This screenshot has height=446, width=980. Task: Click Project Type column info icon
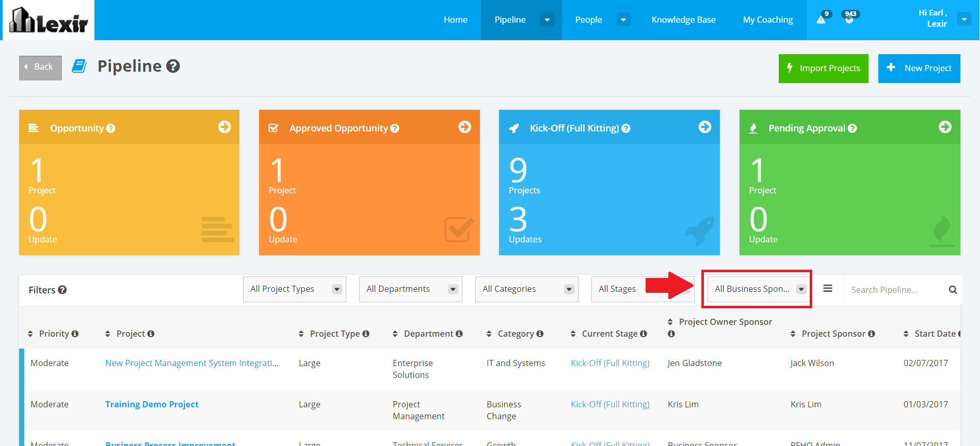click(366, 334)
